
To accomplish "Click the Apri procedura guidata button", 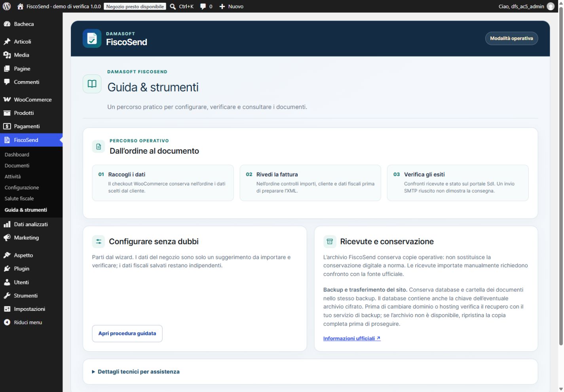I will point(127,333).
